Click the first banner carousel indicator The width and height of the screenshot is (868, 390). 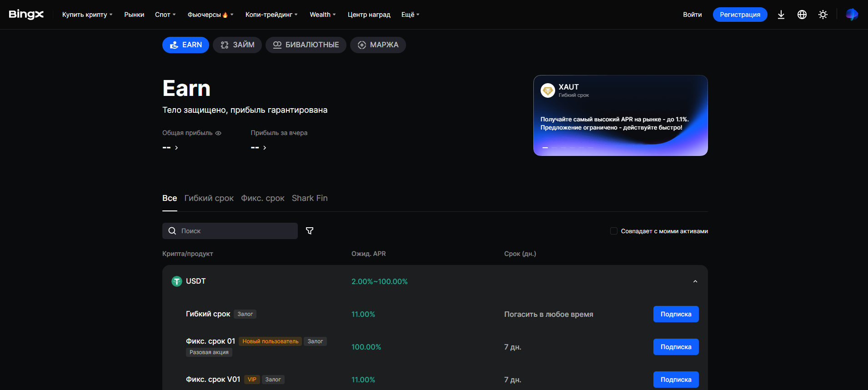click(545, 148)
